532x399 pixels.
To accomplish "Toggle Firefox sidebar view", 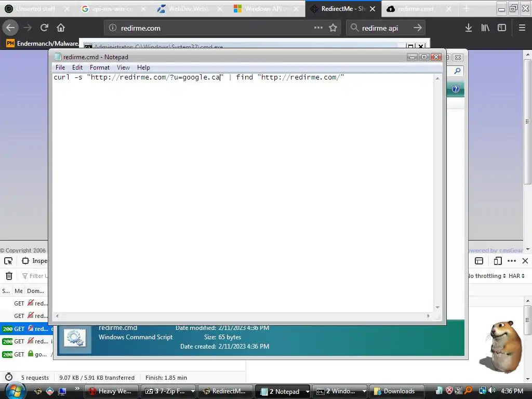I will coord(502,28).
